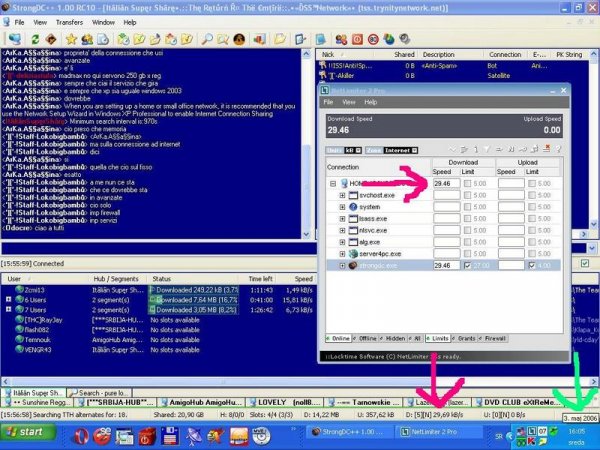Click strongdc.exe download speed field 29.46
Screen dimensions: 600x450
click(446, 266)
